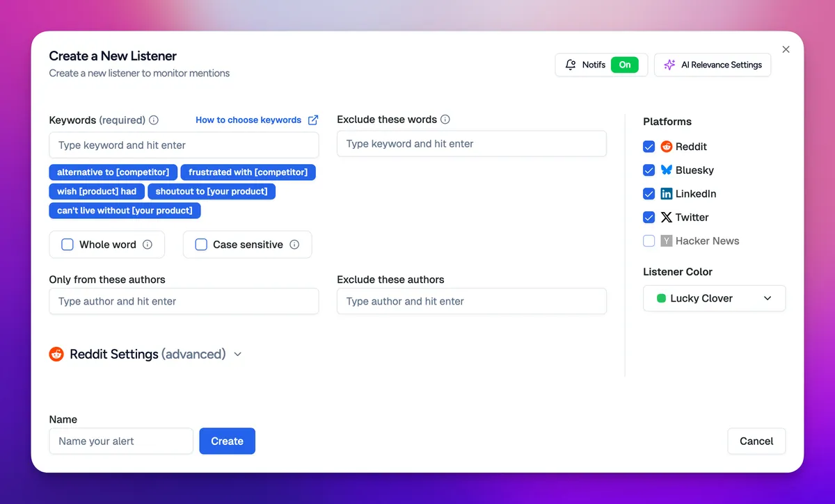Click the Twitter X logo icon
The height and width of the screenshot is (504, 835).
tap(667, 218)
